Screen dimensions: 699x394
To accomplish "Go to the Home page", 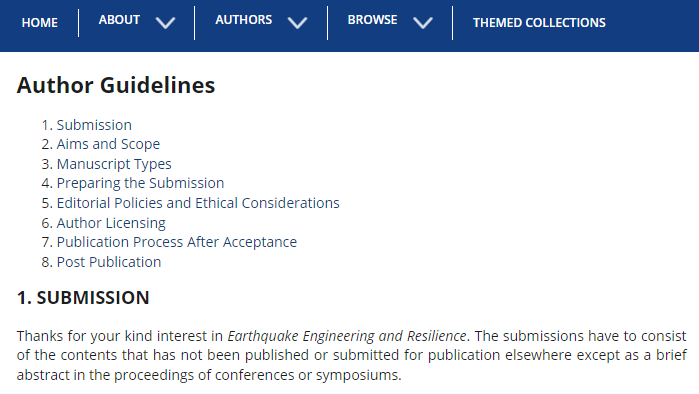I will click(x=40, y=23).
